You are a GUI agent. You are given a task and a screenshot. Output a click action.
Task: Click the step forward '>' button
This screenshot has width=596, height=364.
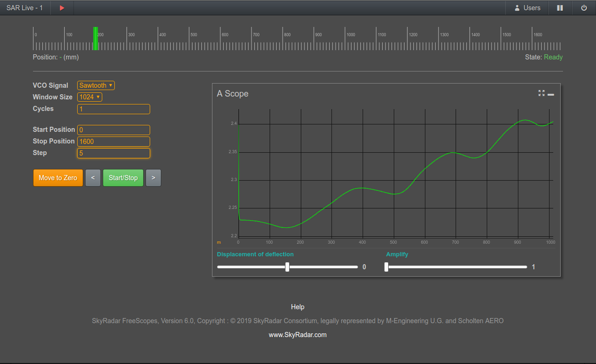tap(153, 178)
